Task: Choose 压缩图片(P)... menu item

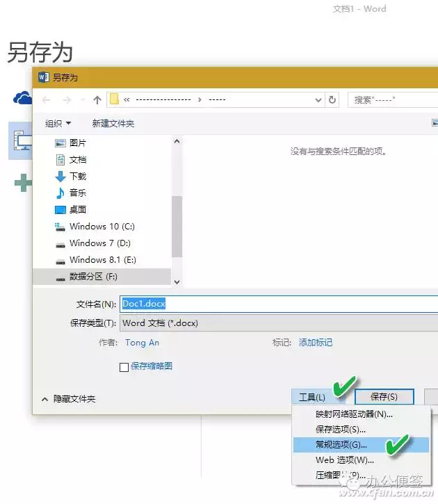Action: click(361, 475)
